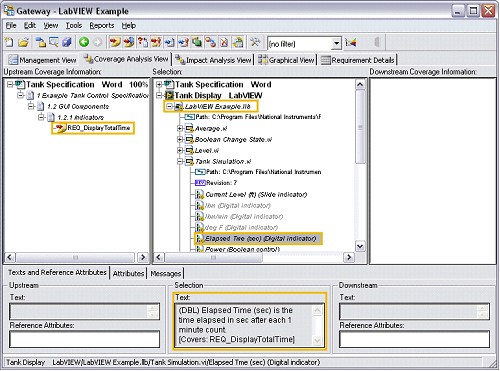Image resolution: width=500 pixels, height=371 pixels.
Task: Click the Revision: 7 text
Action: point(222,183)
